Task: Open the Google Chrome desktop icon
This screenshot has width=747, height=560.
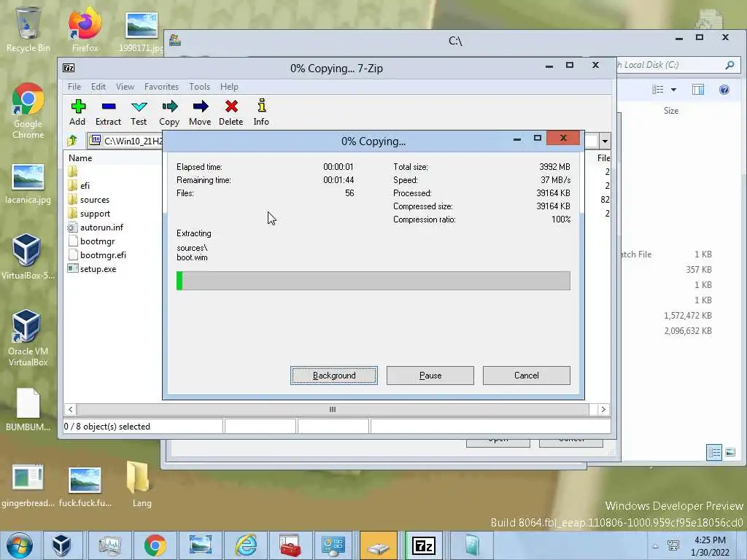Action: [x=28, y=111]
